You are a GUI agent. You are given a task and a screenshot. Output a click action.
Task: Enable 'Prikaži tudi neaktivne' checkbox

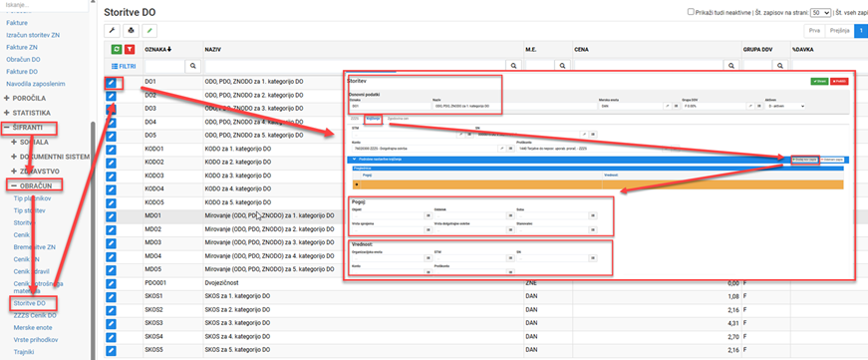tap(691, 12)
